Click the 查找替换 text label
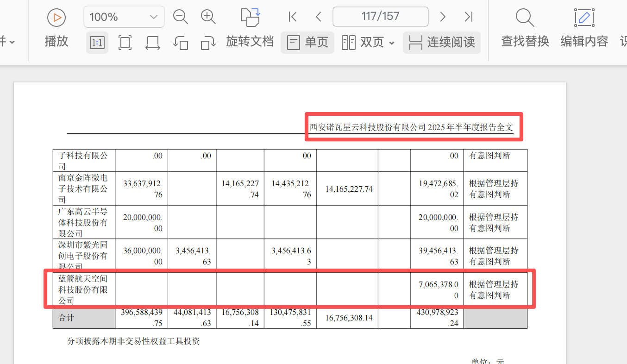 [x=525, y=41]
